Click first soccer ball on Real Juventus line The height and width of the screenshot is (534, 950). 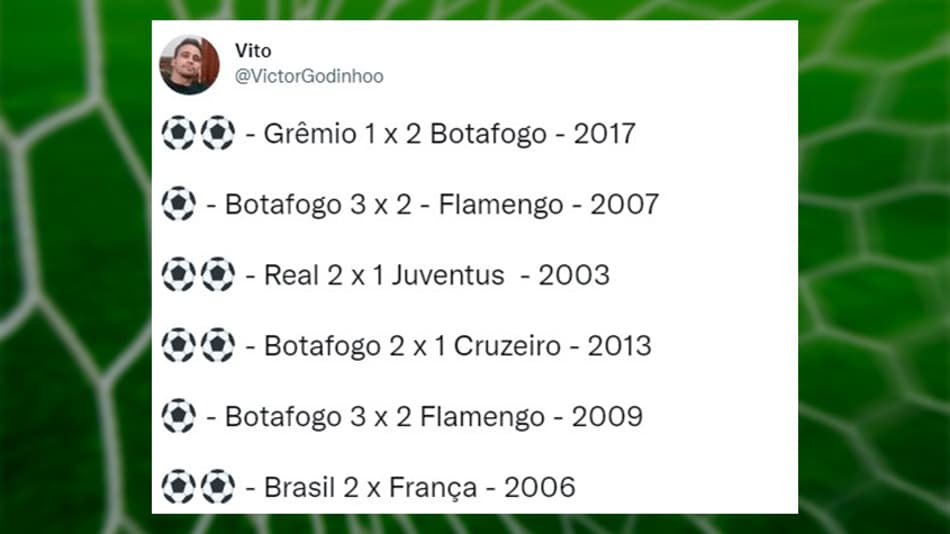tap(179, 275)
